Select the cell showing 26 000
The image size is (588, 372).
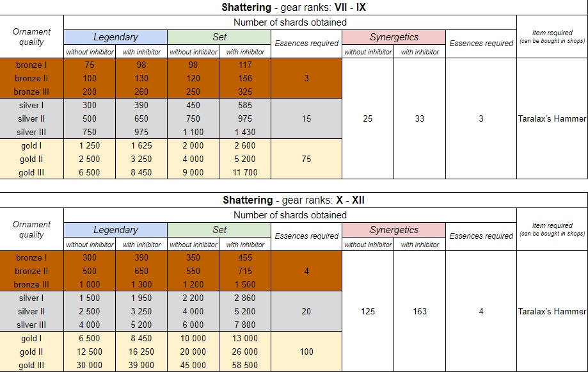click(x=245, y=352)
